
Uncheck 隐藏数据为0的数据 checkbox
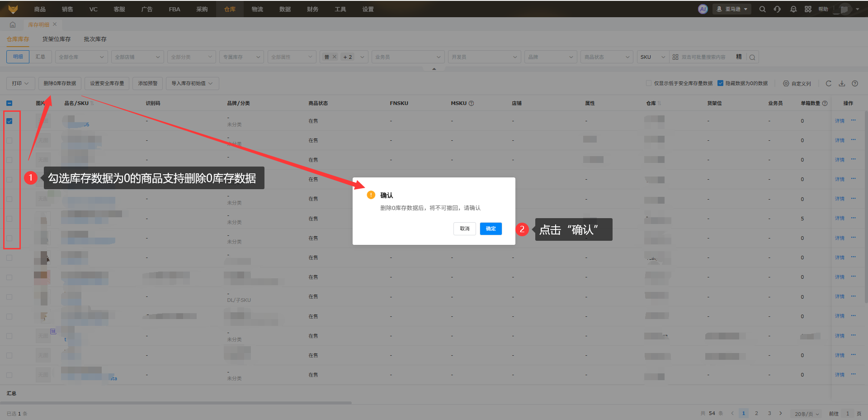tap(721, 83)
